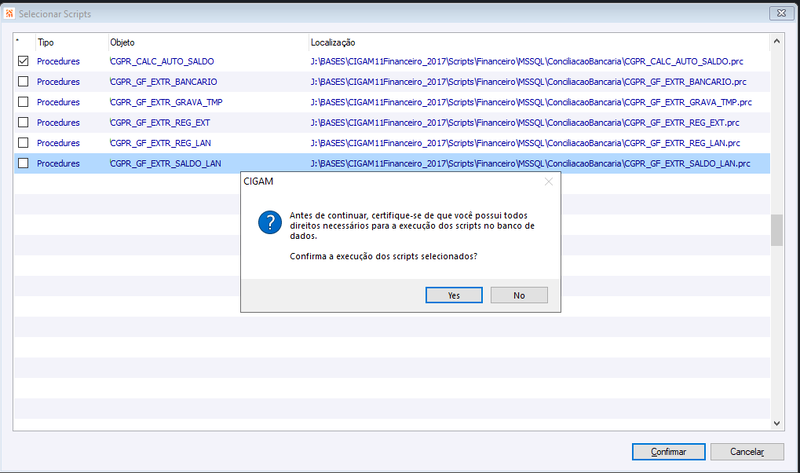The image size is (800, 473).
Task: Select the CGPR_CALC_AUTO_SALDO object name
Action: point(162,61)
